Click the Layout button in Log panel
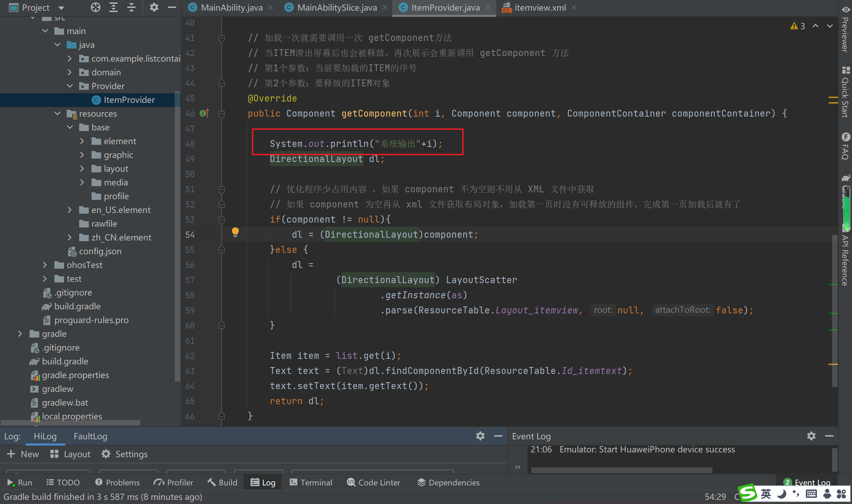 coord(70,454)
